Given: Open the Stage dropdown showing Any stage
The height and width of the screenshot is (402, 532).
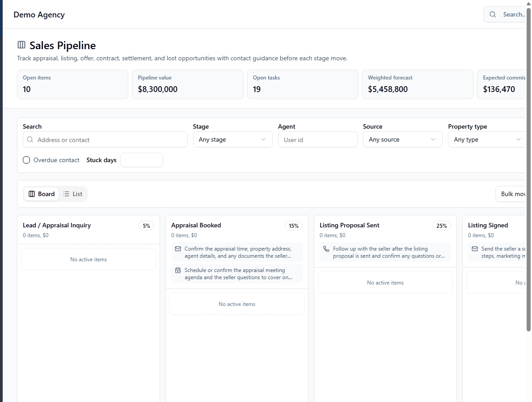Looking at the screenshot, I should (x=233, y=140).
